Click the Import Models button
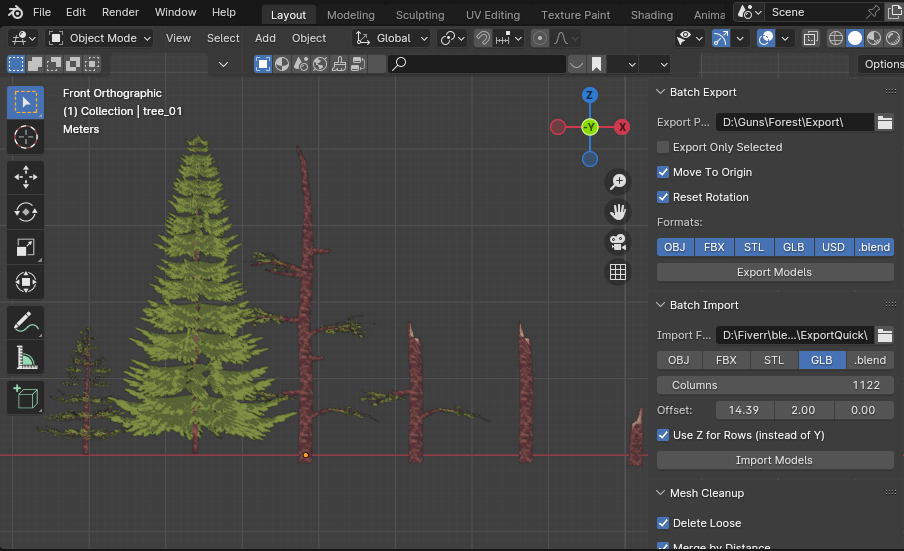 [x=775, y=460]
